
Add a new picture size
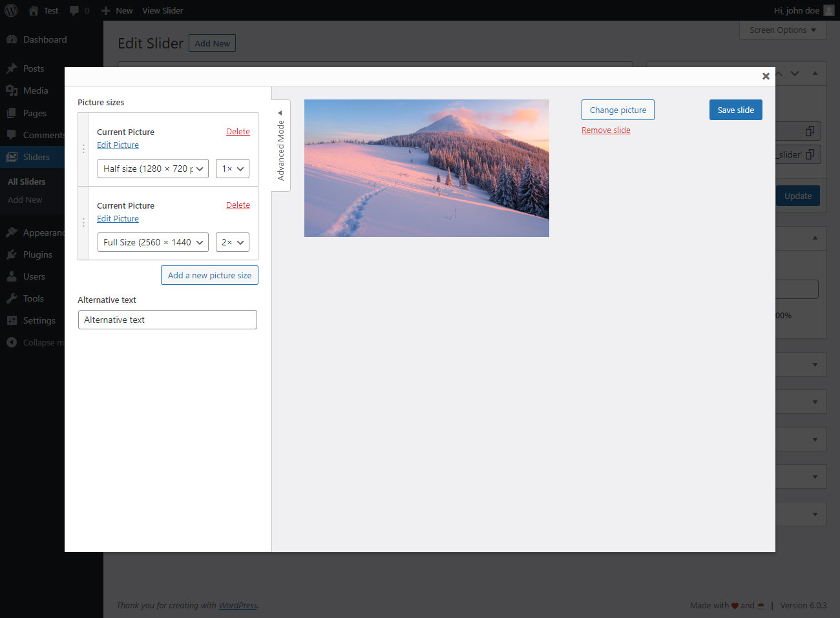click(209, 275)
